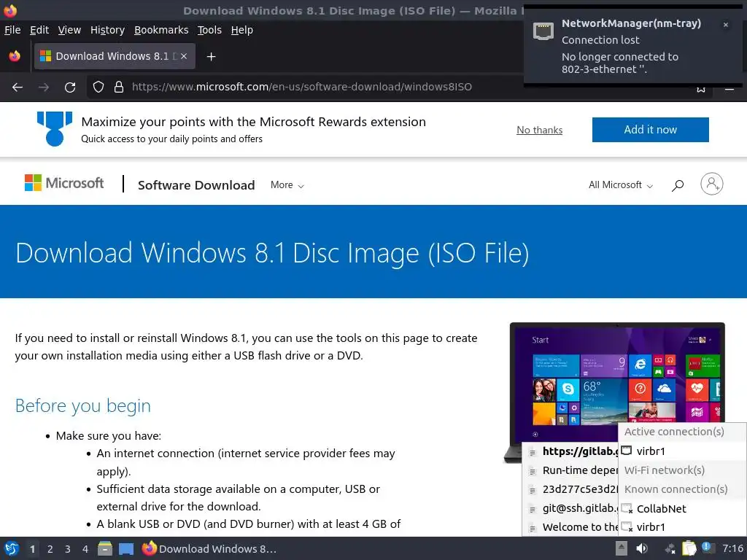Select the 23d277c5e3d2 clipboard entry

570,489
